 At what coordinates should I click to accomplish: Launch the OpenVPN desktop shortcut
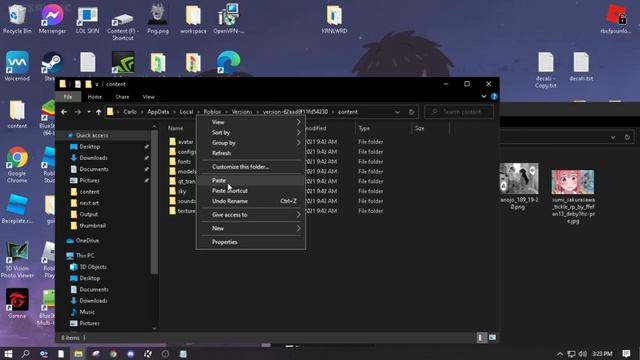click(x=229, y=19)
